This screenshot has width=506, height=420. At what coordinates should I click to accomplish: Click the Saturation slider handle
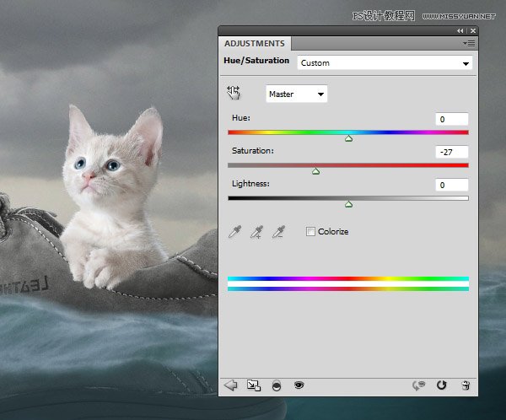316,171
